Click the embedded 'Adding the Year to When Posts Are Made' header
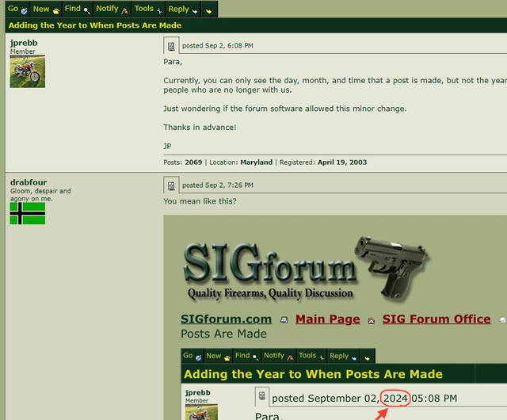507x420 pixels. tap(313, 374)
